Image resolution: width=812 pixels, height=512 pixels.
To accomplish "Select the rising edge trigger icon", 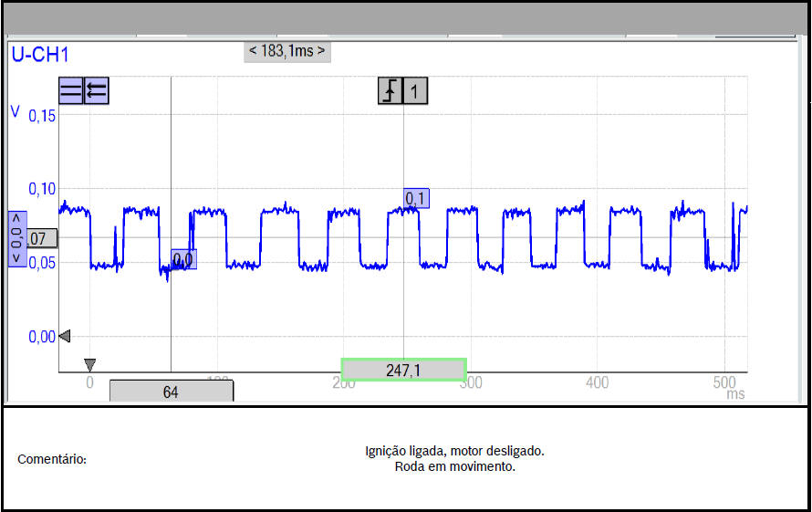I will click(x=390, y=90).
